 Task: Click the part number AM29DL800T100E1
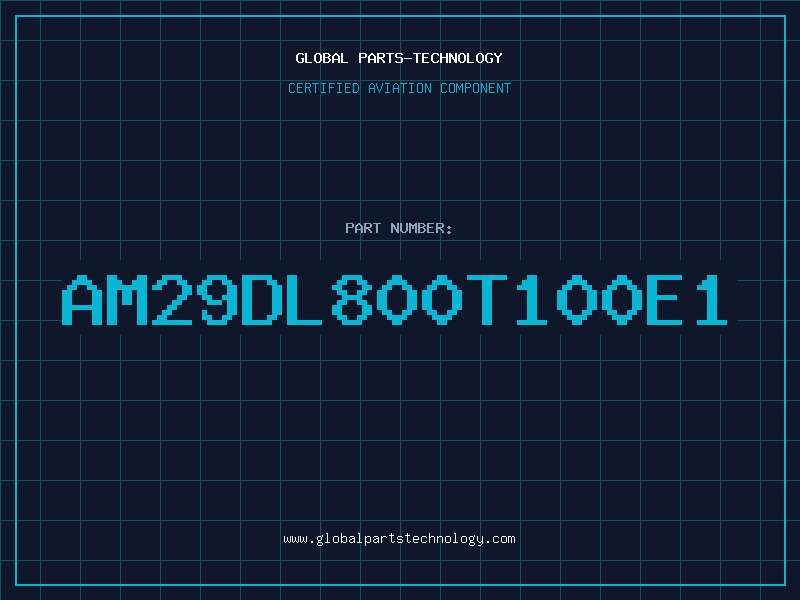tap(394, 299)
